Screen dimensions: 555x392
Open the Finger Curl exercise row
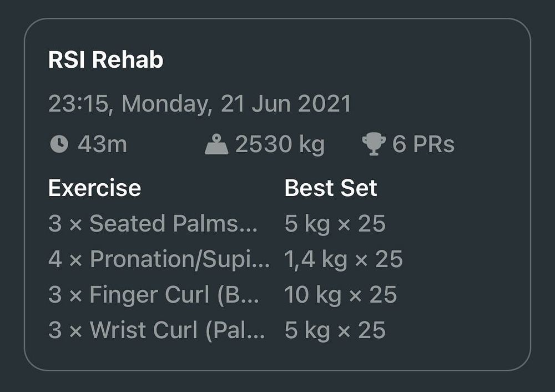point(154,295)
